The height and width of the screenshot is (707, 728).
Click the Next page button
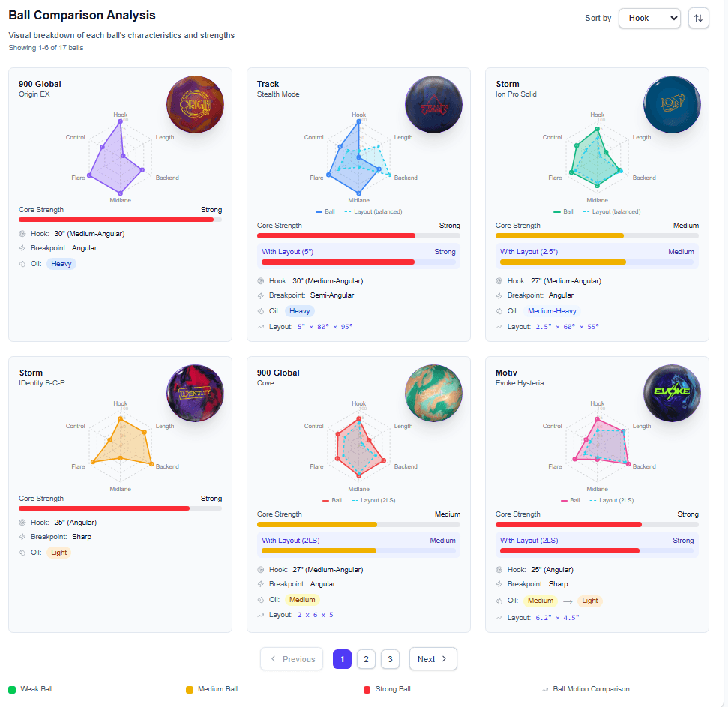point(433,659)
